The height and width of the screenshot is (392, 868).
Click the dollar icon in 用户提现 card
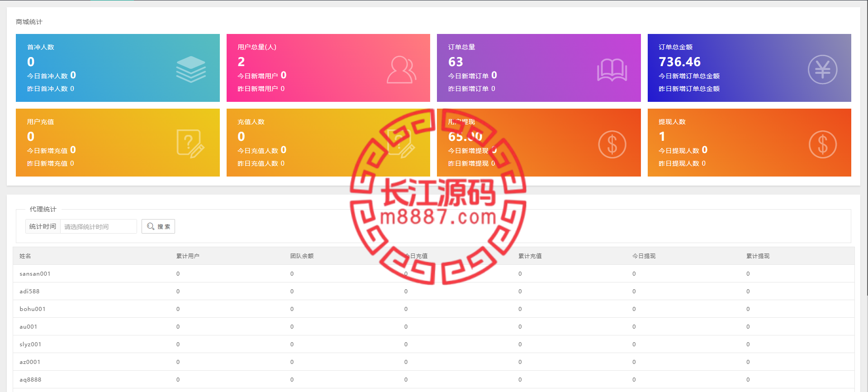click(612, 144)
